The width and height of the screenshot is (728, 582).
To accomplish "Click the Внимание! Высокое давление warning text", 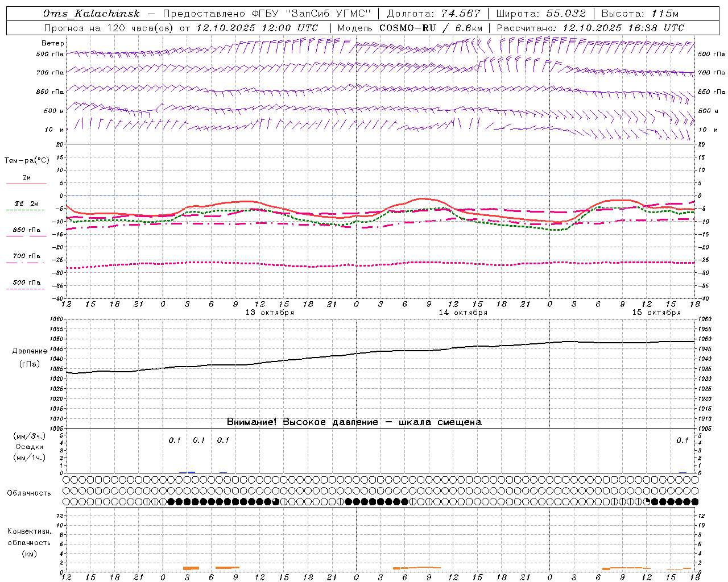I will [354, 422].
